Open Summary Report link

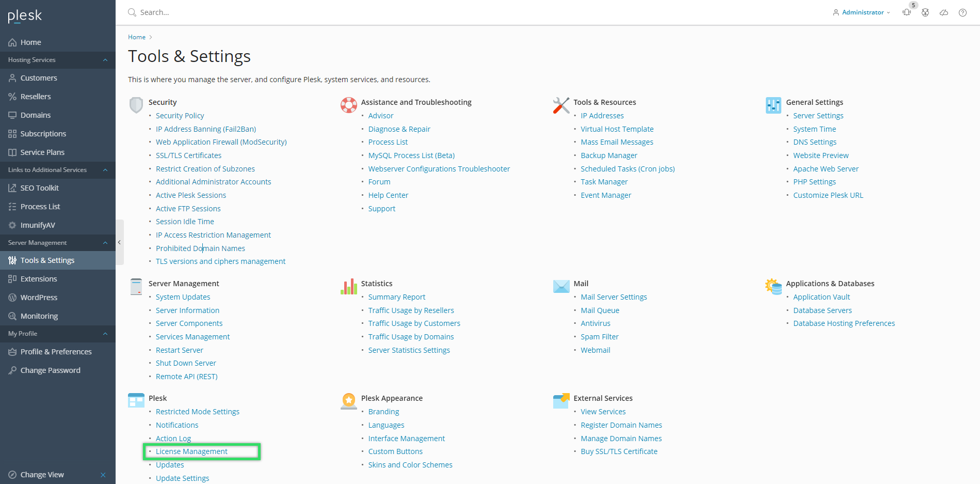pyautogui.click(x=397, y=297)
